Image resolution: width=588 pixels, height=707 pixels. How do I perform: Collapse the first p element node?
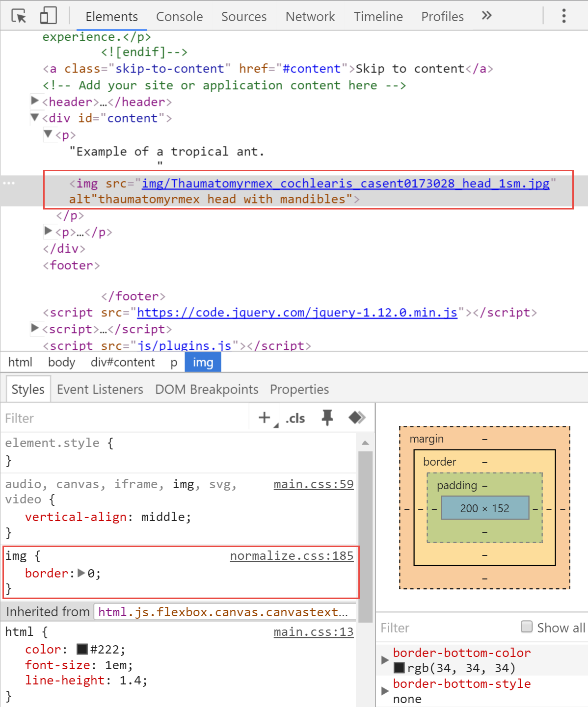[x=48, y=133]
